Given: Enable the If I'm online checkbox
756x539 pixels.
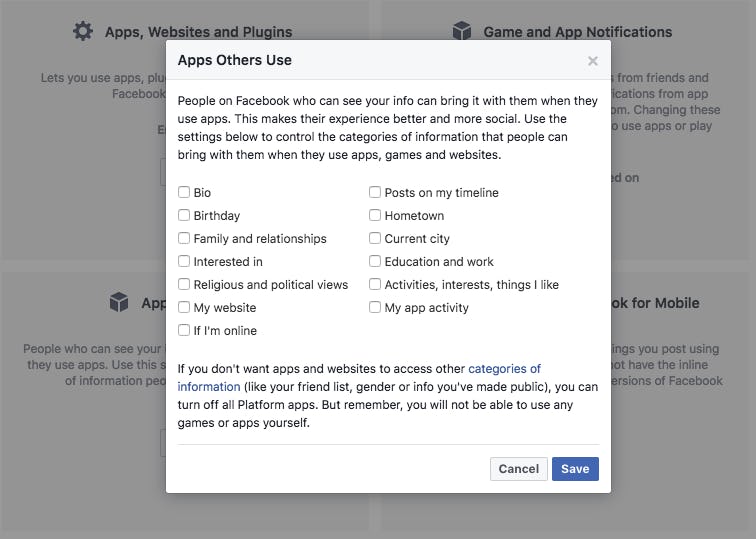Looking at the screenshot, I should click(x=184, y=330).
